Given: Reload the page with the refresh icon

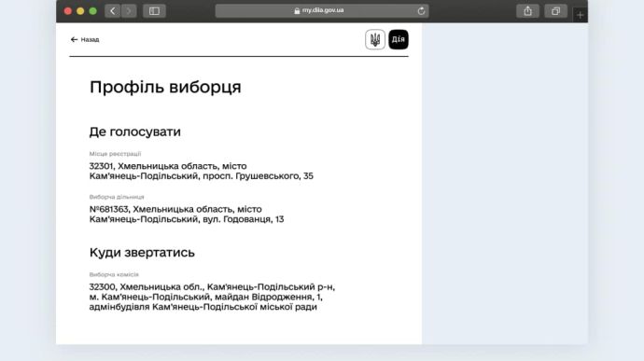Looking at the screenshot, I should (421, 11).
